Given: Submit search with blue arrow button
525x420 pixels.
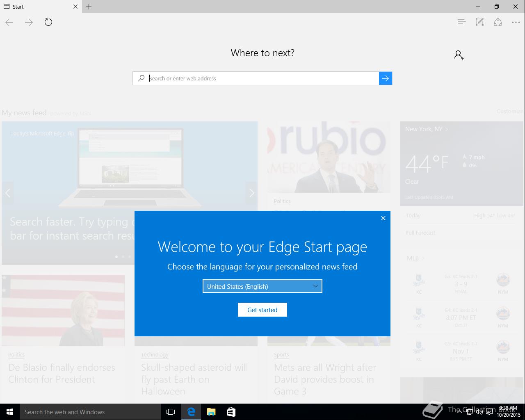Looking at the screenshot, I should point(386,78).
